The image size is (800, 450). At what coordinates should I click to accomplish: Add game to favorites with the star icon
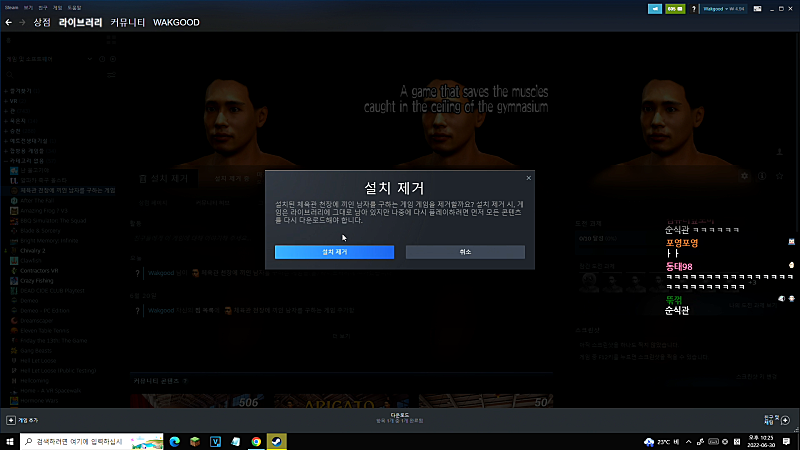(779, 176)
